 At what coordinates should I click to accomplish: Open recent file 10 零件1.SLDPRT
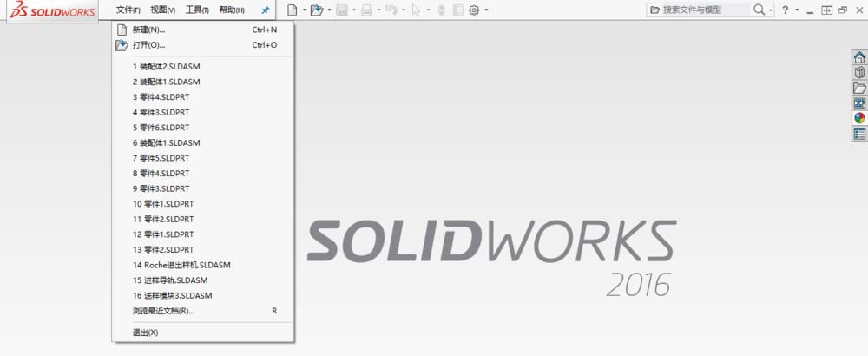(202, 204)
